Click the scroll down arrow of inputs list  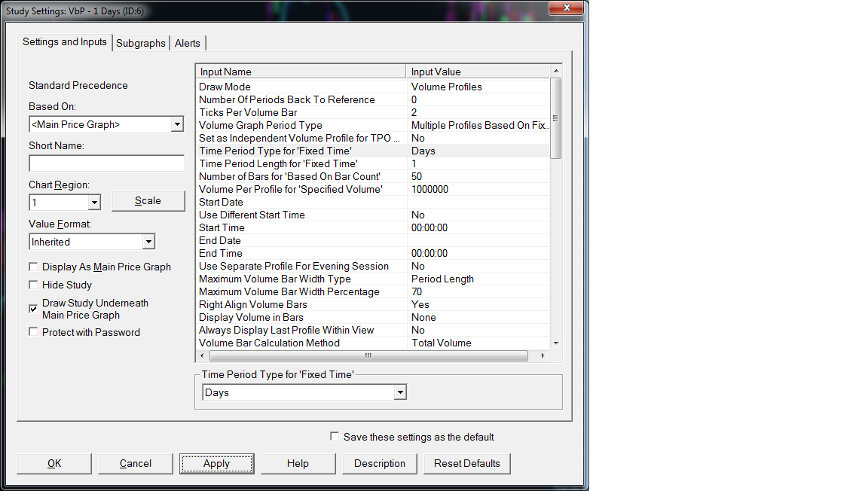point(556,343)
